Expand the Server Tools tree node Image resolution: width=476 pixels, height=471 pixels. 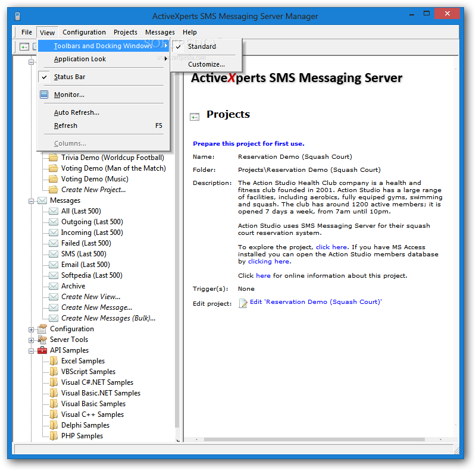[x=31, y=340]
